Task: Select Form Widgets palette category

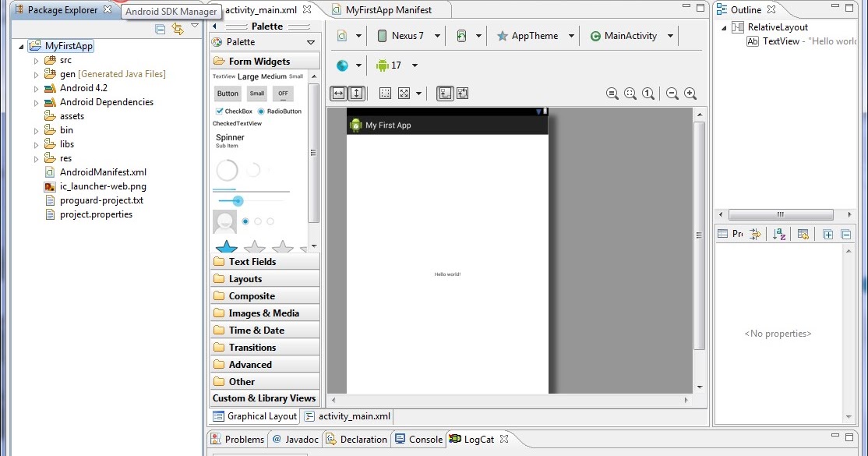Action: (x=265, y=61)
